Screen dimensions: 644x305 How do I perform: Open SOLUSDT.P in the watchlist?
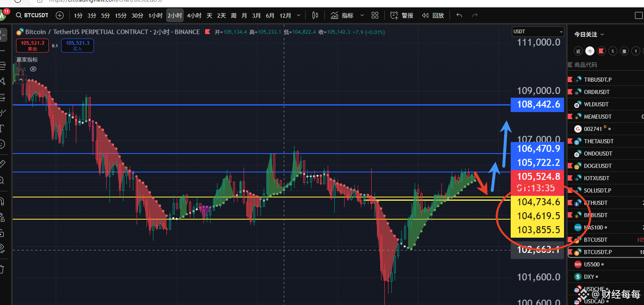click(x=606, y=190)
